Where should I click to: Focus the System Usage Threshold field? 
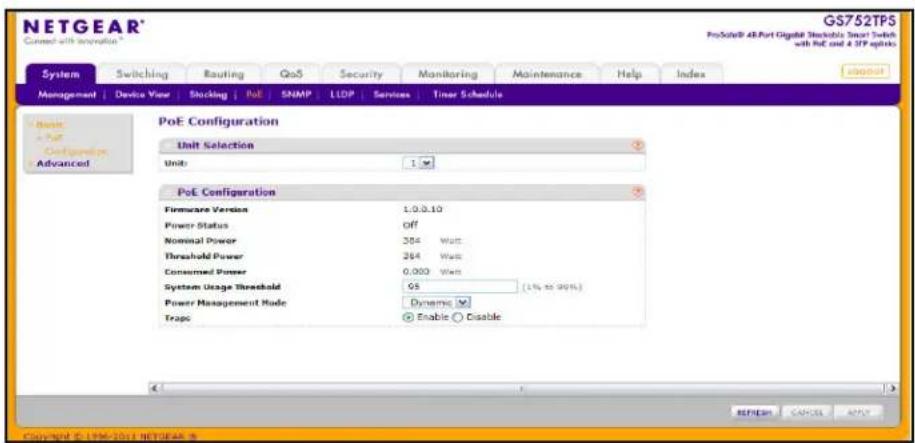pyautogui.click(x=460, y=287)
